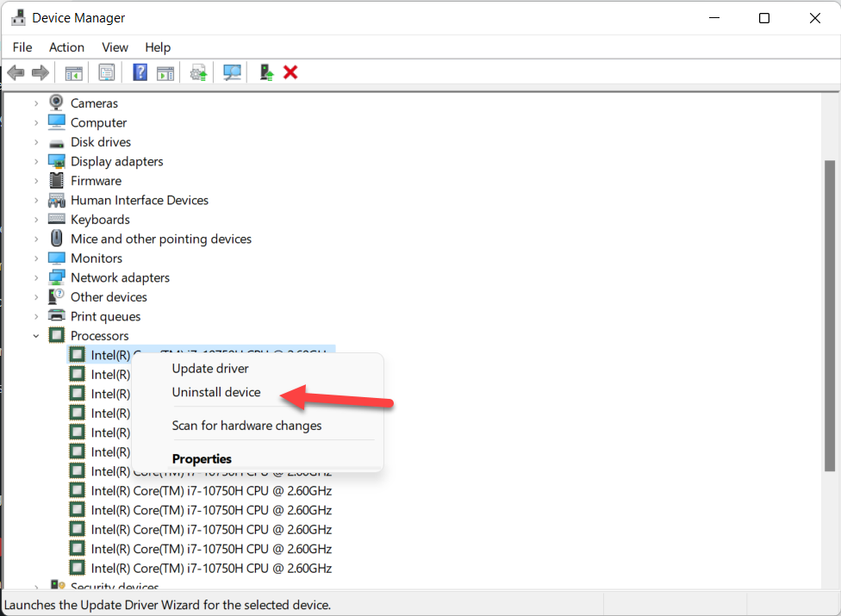
Task: Click the vertical scrollbar in device list
Action: click(830, 314)
